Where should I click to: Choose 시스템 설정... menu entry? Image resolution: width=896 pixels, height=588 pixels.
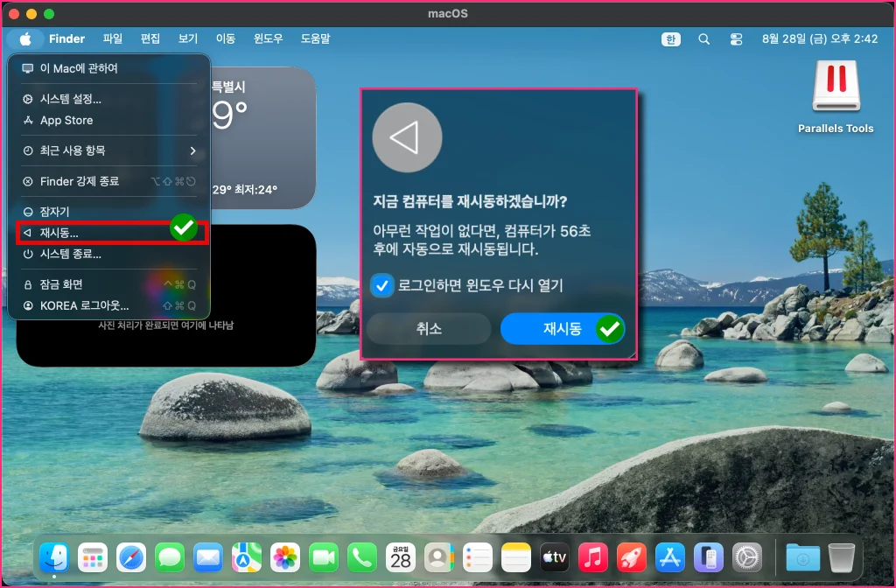[x=109, y=99]
